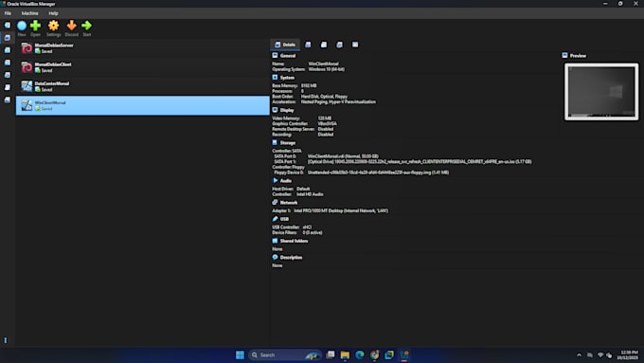Click Remote Desktop Server Disabled value
This screenshot has height=363, width=644.
click(325, 129)
